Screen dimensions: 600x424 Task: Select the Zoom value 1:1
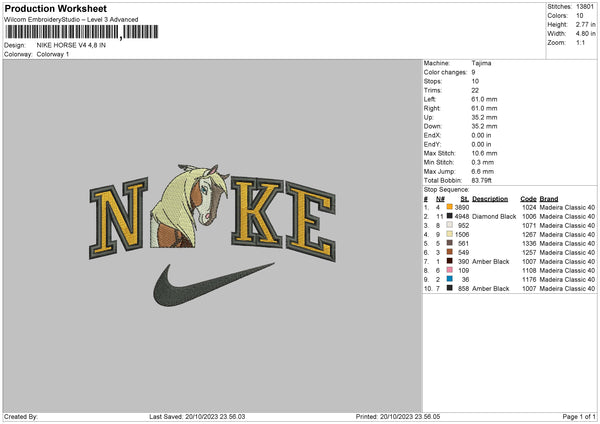(x=580, y=42)
